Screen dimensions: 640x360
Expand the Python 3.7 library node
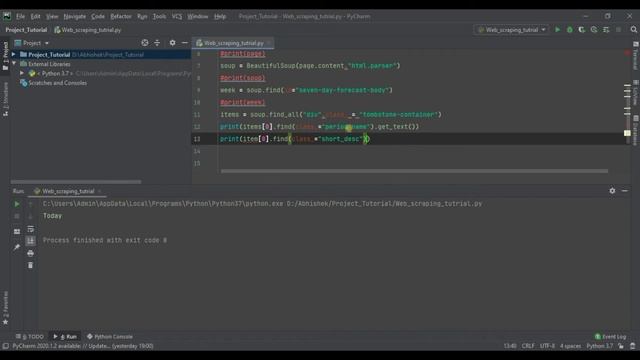pos(22,73)
